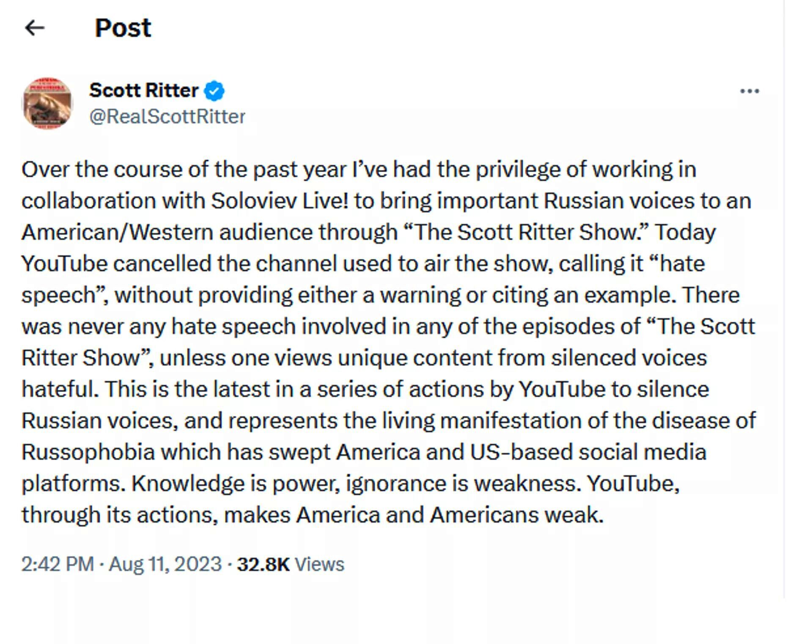
Task: Click the Views label
Action: click(x=319, y=564)
